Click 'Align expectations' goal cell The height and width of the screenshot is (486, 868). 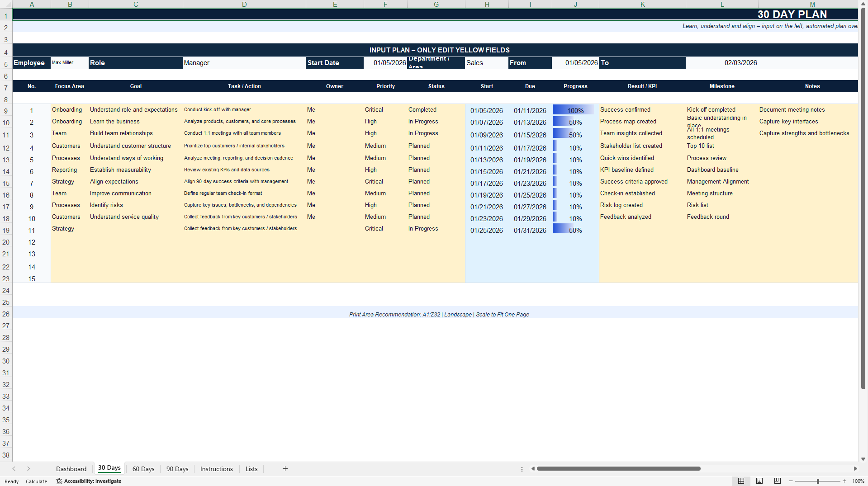[136, 182]
